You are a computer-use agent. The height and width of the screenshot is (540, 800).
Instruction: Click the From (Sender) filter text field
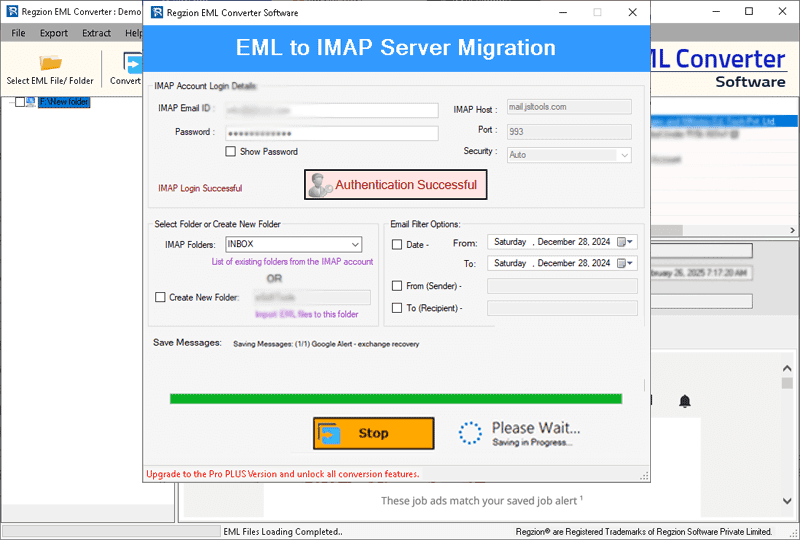562,286
